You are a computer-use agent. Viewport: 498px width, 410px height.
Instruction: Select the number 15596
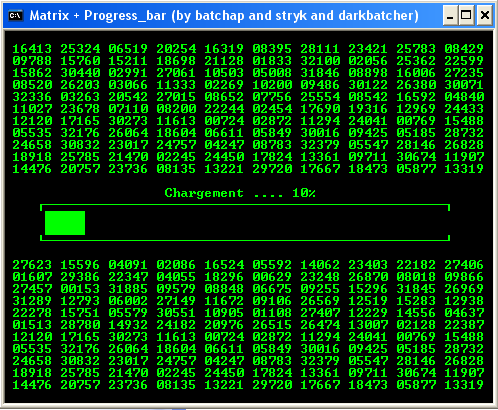(80, 265)
